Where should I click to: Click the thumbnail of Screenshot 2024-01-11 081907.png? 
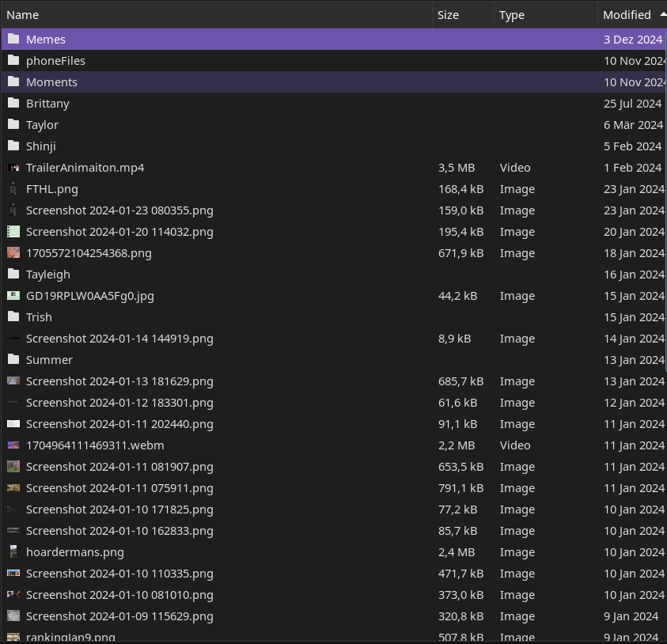13,466
